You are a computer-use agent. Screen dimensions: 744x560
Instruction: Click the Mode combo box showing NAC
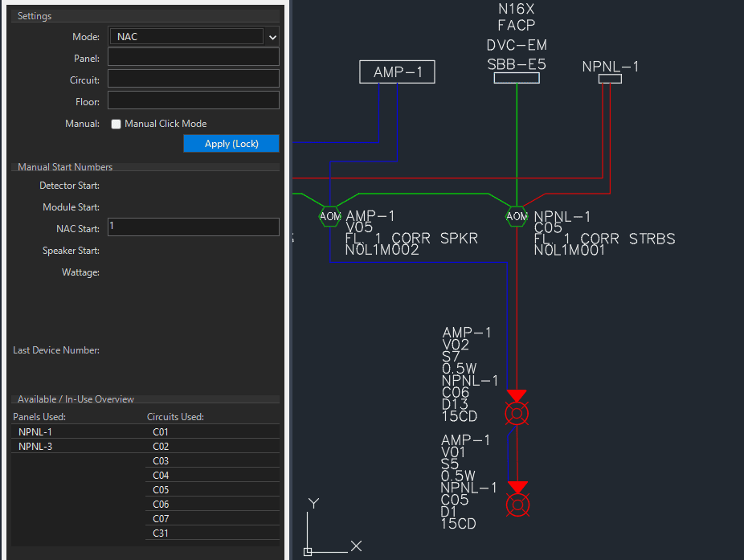(x=185, y=37)
